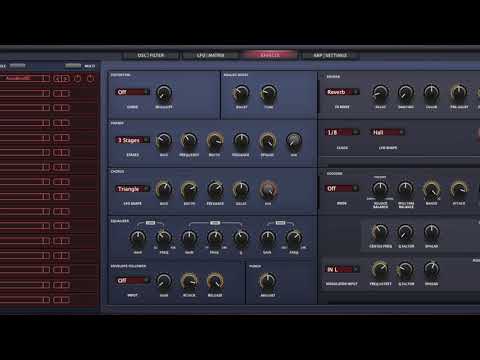Click the Analog Boost tone knob

coord(269,93)
